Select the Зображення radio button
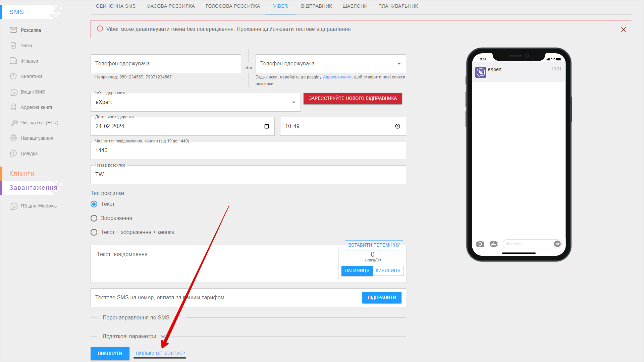644x362 pixels. 94,218
